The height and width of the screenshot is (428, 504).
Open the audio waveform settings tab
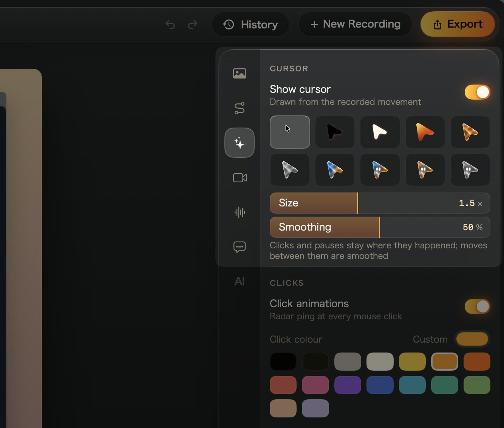240,212
